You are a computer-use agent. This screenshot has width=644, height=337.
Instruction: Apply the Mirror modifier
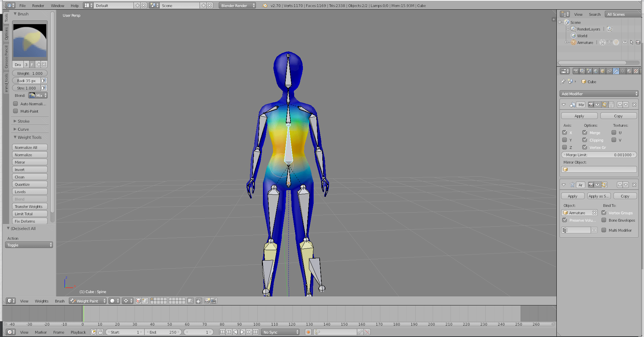(x=579, y=116)
